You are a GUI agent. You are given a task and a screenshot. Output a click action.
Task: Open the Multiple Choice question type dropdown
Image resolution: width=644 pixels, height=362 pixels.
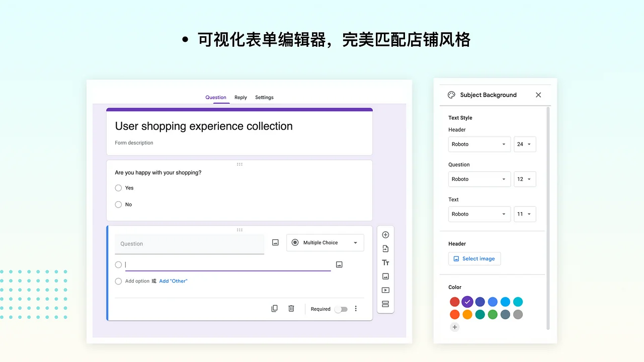pyautogui.click(x=325, y=242)
